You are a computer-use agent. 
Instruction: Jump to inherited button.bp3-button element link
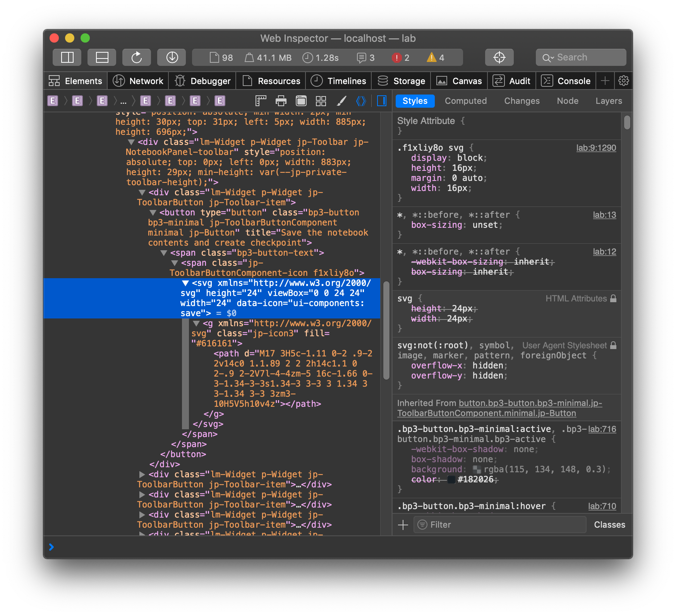coord(499,408)
